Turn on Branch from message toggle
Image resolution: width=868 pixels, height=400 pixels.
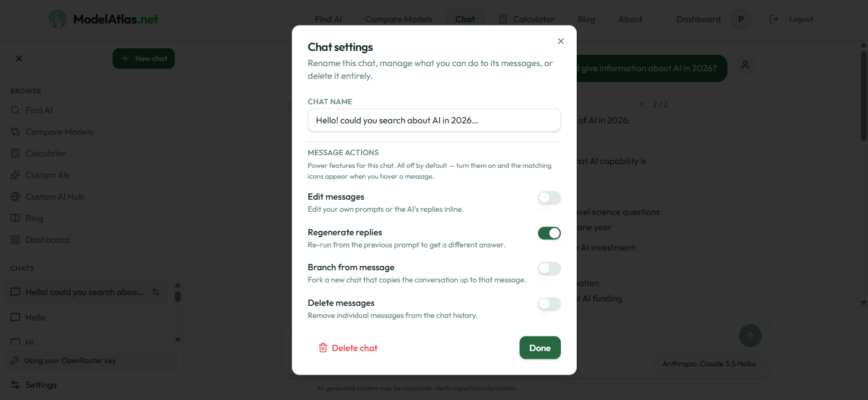(549, 268)
